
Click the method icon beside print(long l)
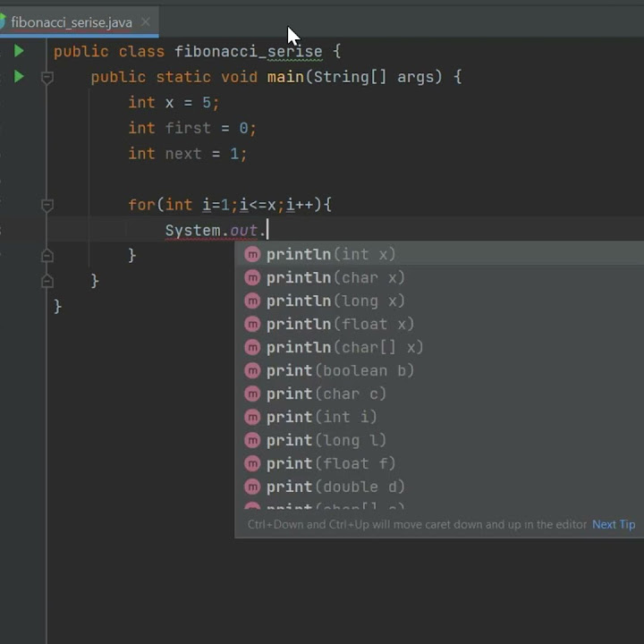(252, 440)
